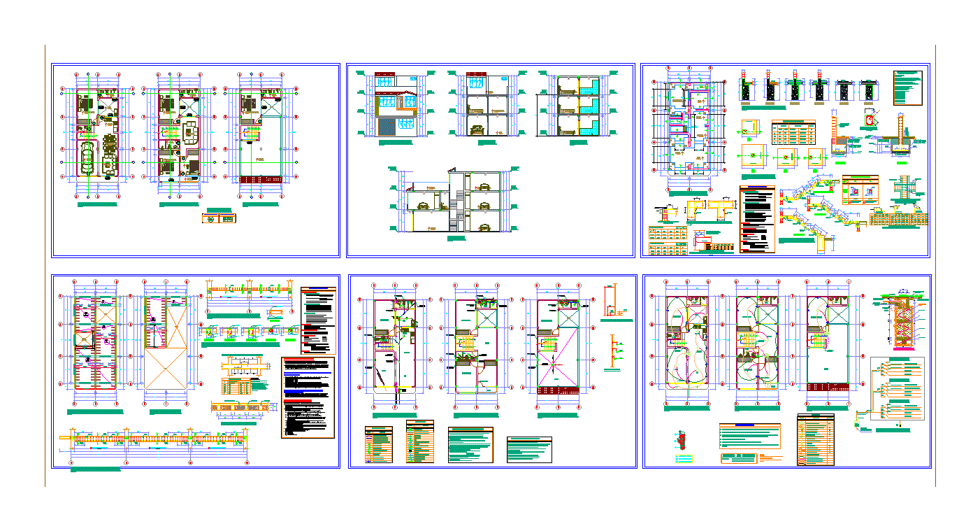
Task: Click the foundation plan in the structural sheet
Action: click(689, 128)
